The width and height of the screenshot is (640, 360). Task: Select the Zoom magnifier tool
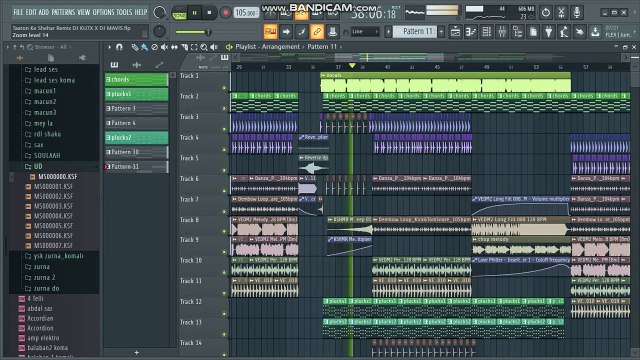[x=204, y=47]
